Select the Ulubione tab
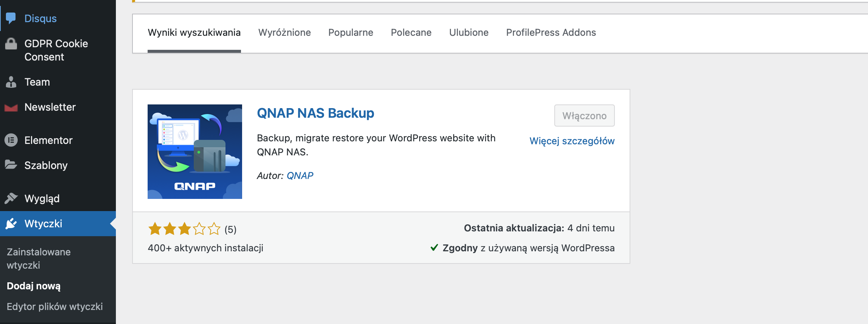This screenshot has height=324, width=868. pos(469,33)
